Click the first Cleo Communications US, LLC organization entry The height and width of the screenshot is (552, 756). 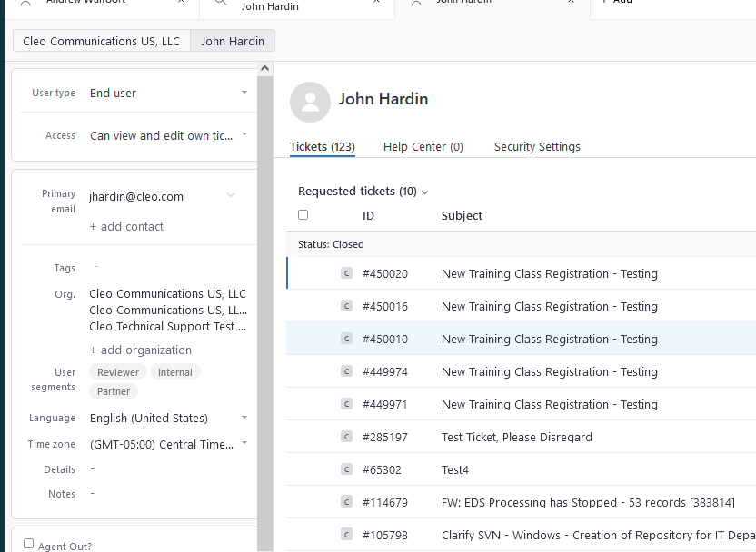pyautogui.click(x=168, y=294)
